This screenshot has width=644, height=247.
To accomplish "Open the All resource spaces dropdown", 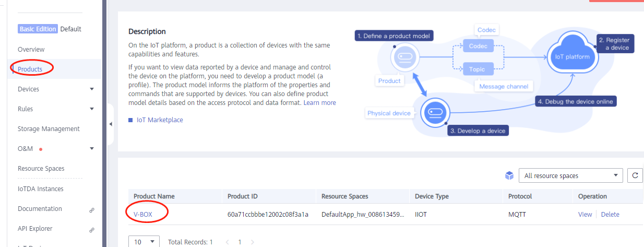I will point(571,175).
